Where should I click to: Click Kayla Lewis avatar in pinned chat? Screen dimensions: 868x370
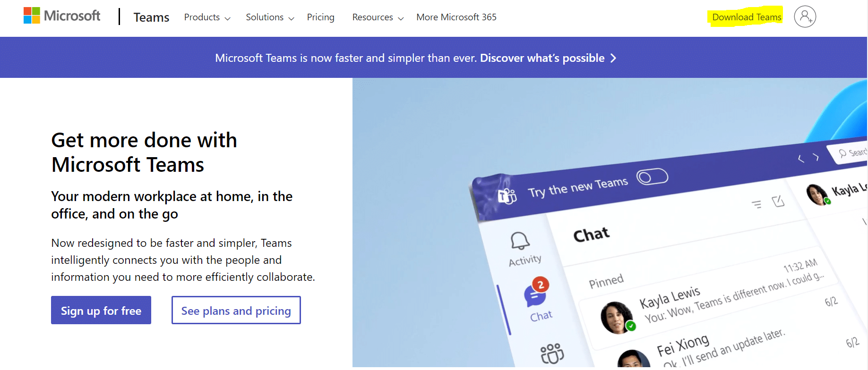point(617,318)
